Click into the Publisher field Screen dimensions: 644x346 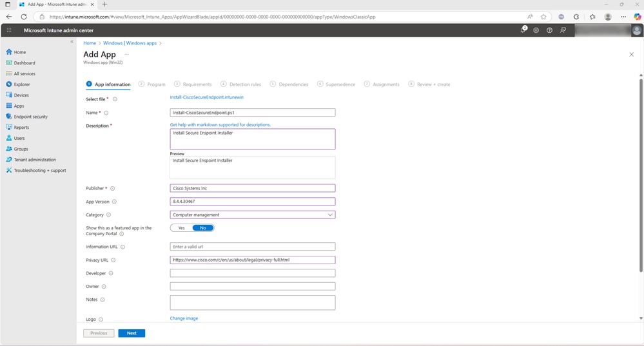253,188
